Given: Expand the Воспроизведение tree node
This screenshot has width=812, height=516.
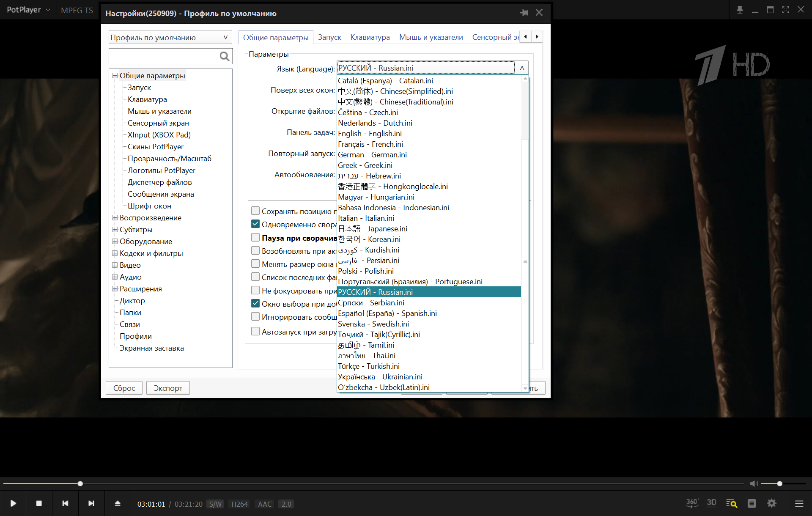Looking at the screenshot, I should pos(115,217).
